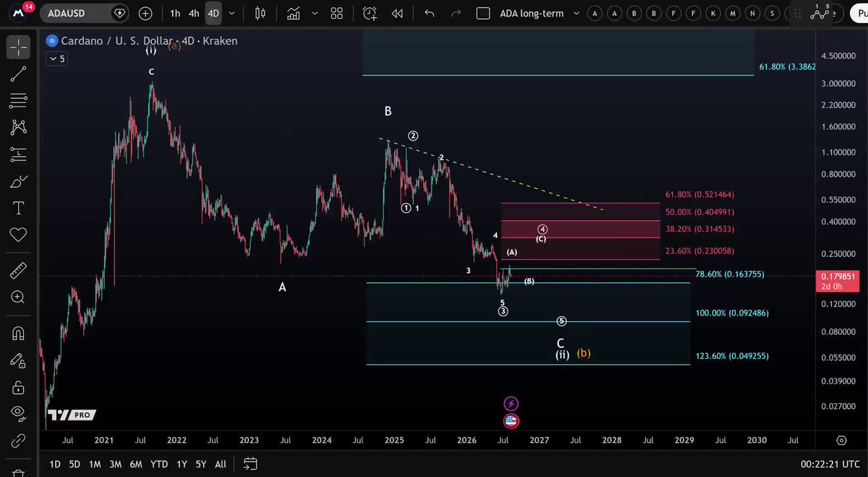Select the 4D interval
Screen dimensions: 868x477
[x=213, y=13]
